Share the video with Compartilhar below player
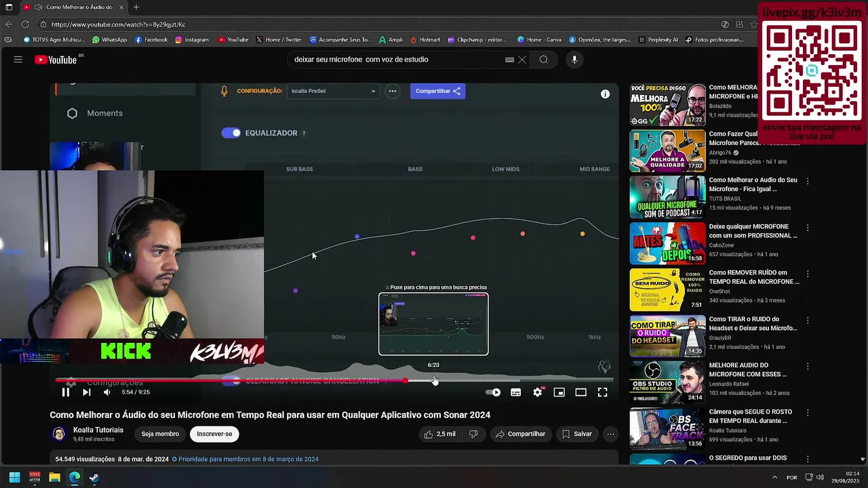This screenshot has width=868, height=488. click(x=520, y=434)
